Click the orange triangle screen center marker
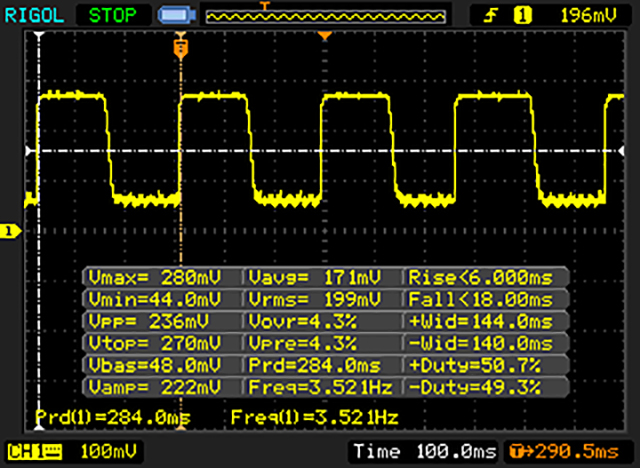 (325, 36)
